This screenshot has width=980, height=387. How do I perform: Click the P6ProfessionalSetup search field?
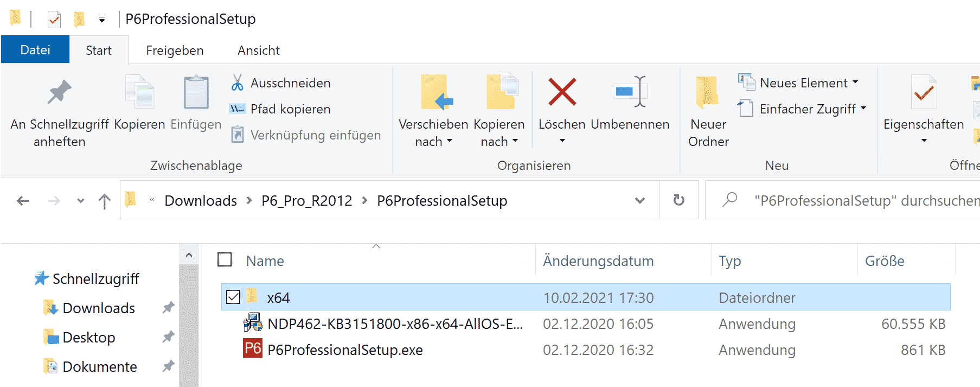[862, 201]
